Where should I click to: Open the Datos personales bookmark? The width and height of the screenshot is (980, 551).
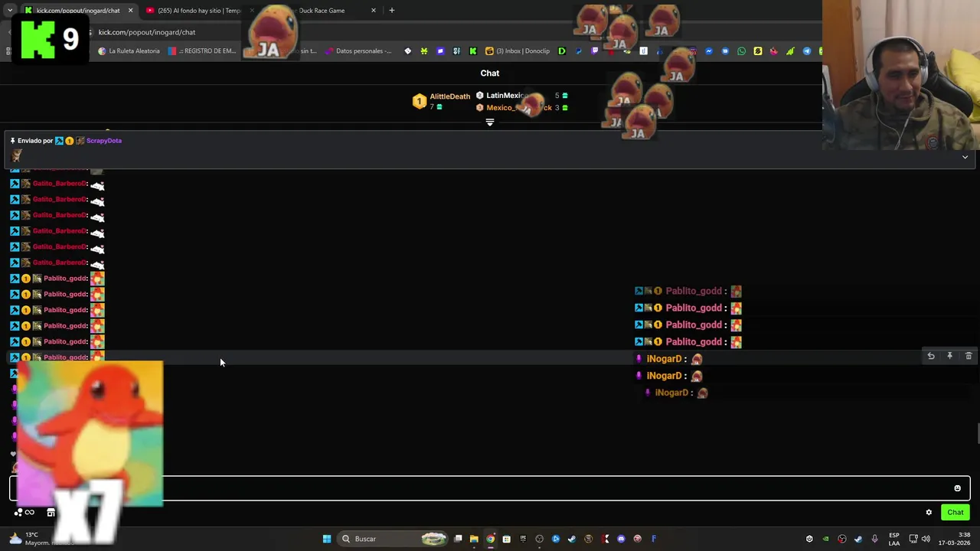point(358,51)
